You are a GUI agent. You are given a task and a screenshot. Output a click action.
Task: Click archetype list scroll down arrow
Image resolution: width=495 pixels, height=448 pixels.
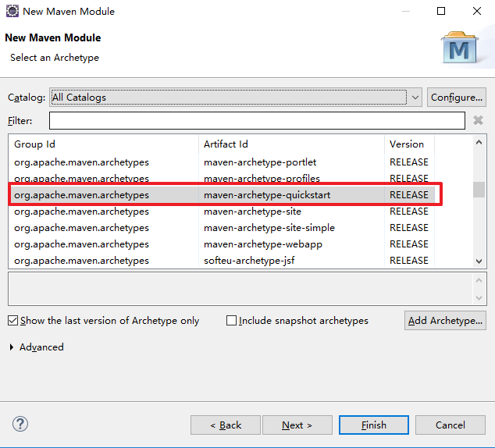[479, 261]
